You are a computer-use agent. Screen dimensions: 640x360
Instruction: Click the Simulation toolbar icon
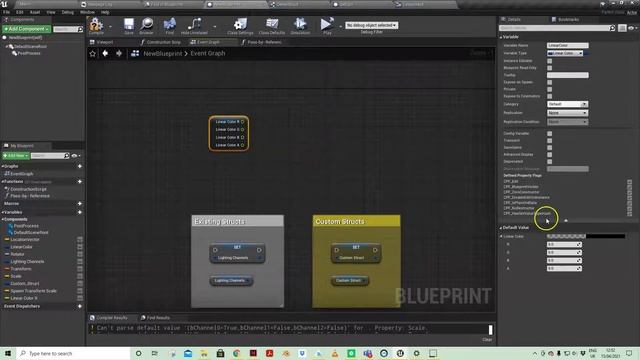[x=300, y=25]
